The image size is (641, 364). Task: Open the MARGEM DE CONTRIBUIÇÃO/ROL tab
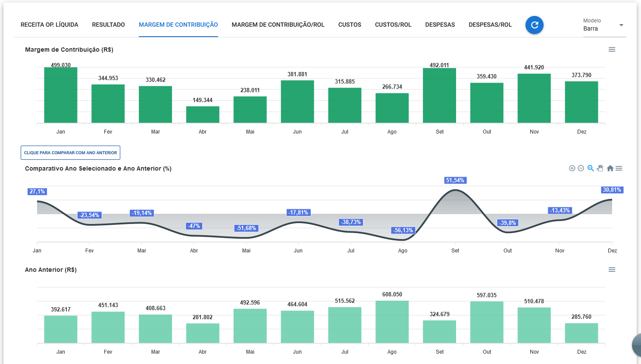[x=278, y=25]
